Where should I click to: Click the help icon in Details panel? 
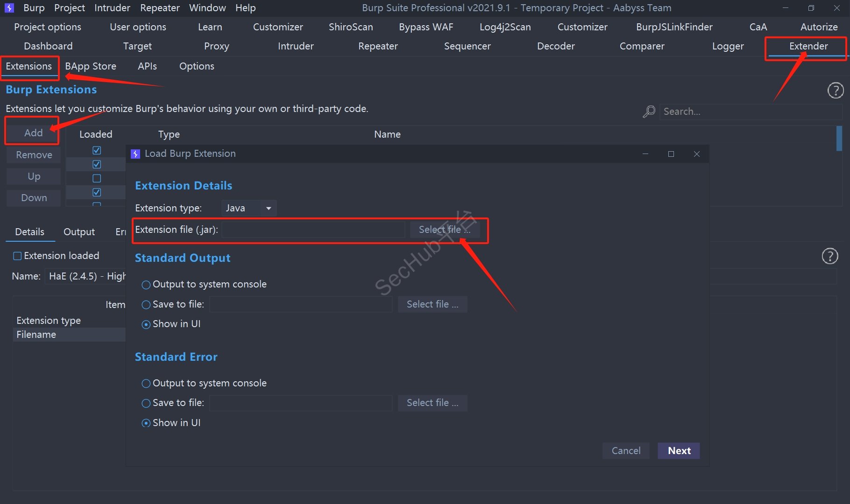tap(829, 256)
